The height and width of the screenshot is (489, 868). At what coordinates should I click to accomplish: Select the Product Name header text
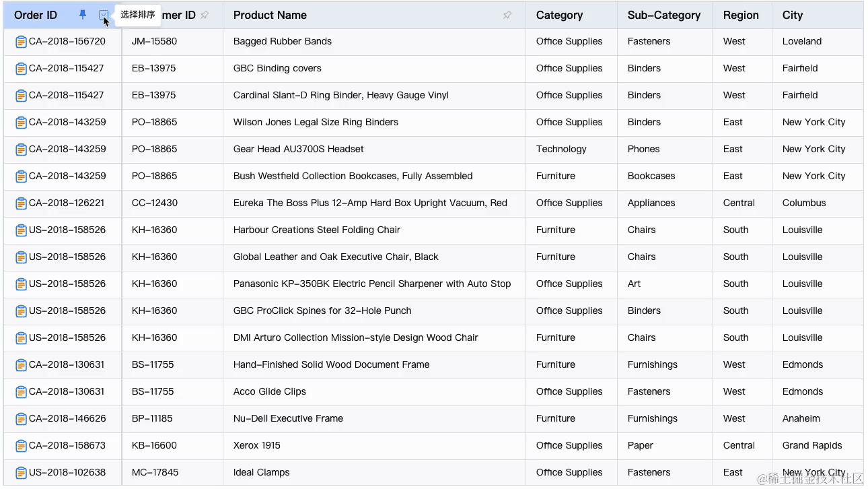pos(270,15)
